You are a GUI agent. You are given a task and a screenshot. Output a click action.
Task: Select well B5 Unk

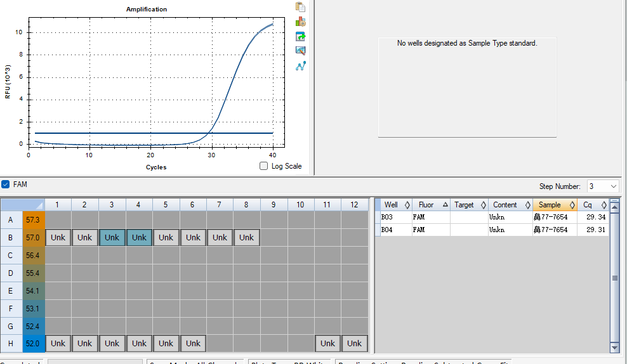(x=166, y=237)
